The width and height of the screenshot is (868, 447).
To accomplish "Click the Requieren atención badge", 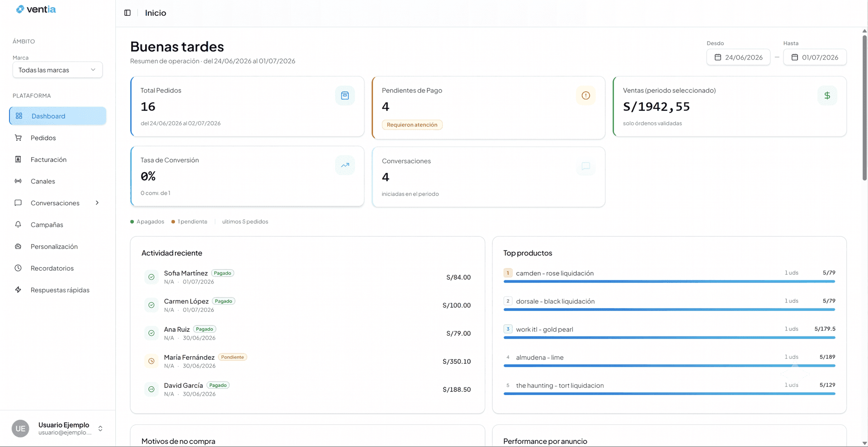I will (412, 125).
